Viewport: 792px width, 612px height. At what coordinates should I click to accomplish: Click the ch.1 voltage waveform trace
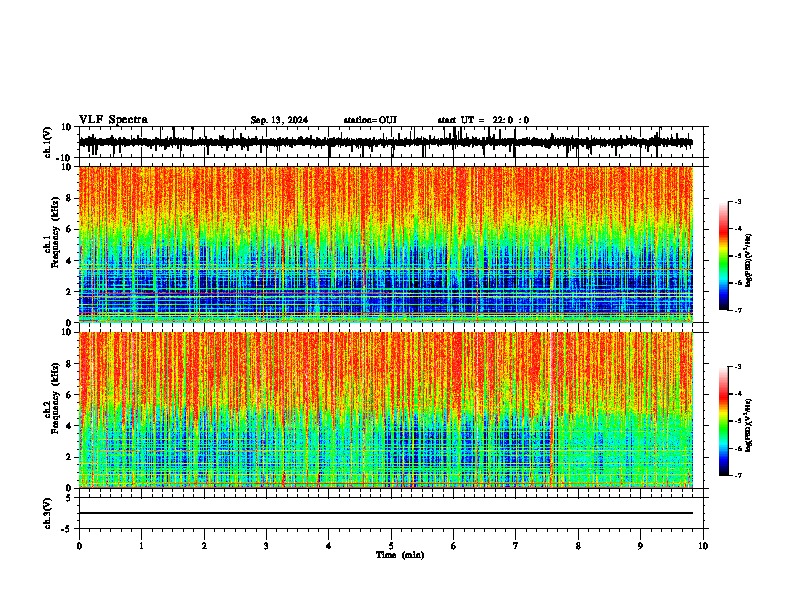click(386, 142)
